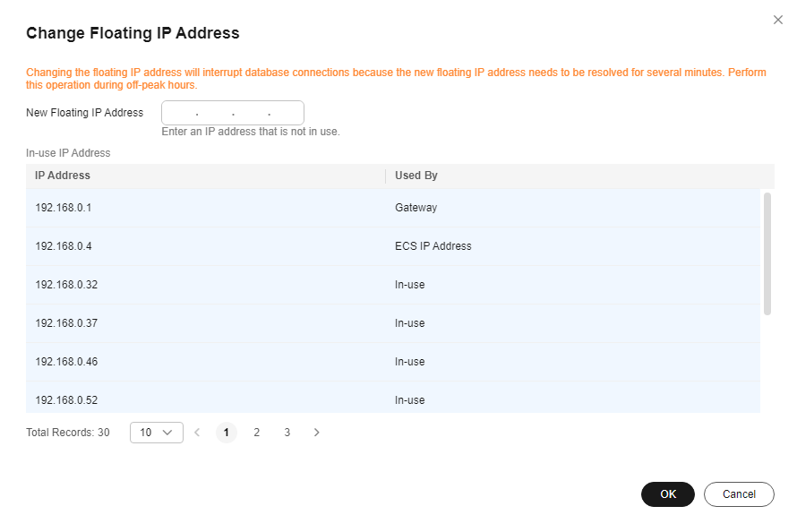The width and height of the screenshot is (797, 532).
Task: Close the Change Floating IP Address dialog
Action: point(777,20)
